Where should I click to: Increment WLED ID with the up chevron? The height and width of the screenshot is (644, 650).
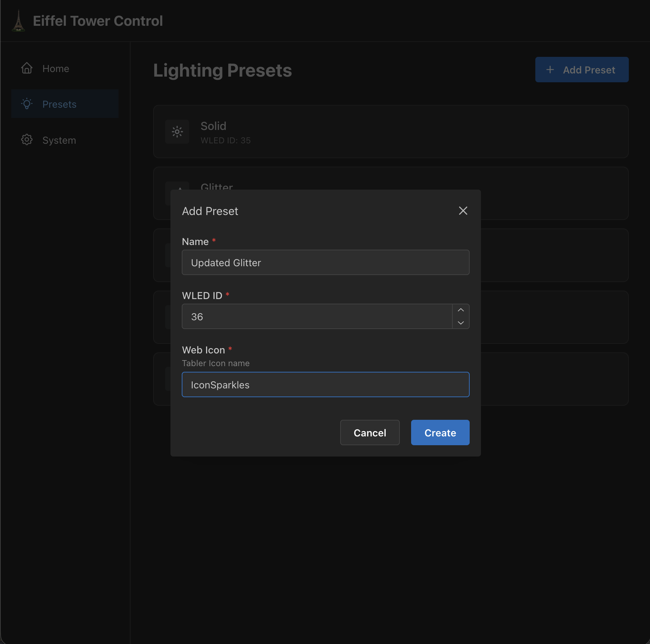(x=460, y=310)
